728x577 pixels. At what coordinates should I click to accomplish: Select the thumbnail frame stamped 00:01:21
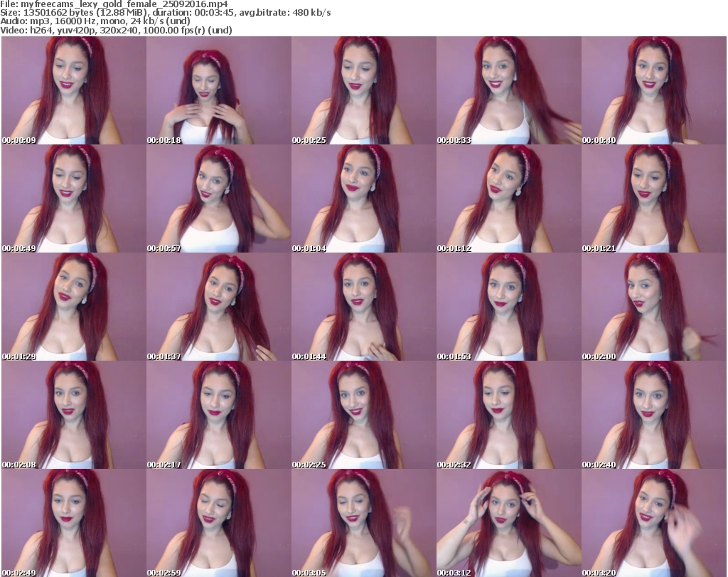pyautogui.click(x=654, y=198)
